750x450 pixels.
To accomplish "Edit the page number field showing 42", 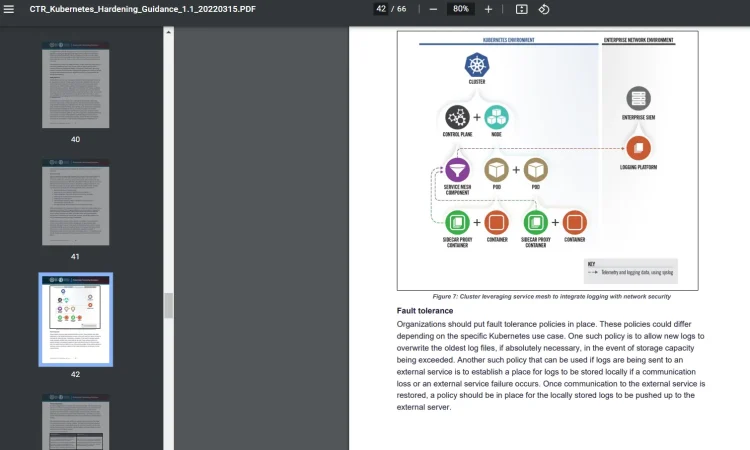I will point(381,9).
